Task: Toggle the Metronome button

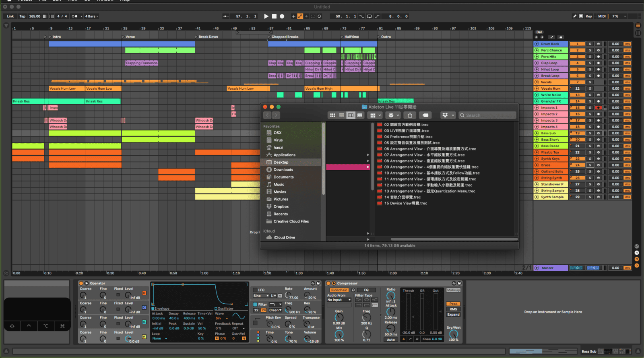Action: 74,16
